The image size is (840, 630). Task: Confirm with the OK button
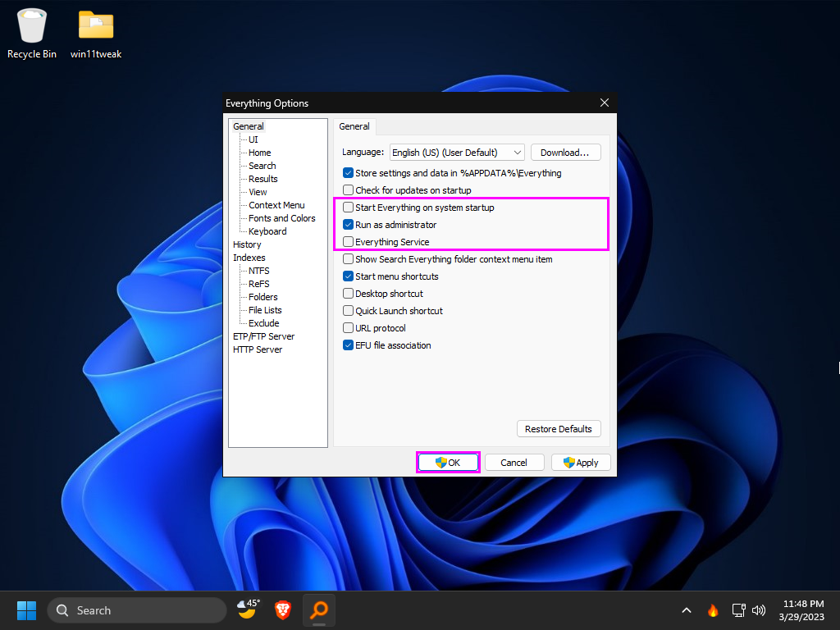point(448,463)
